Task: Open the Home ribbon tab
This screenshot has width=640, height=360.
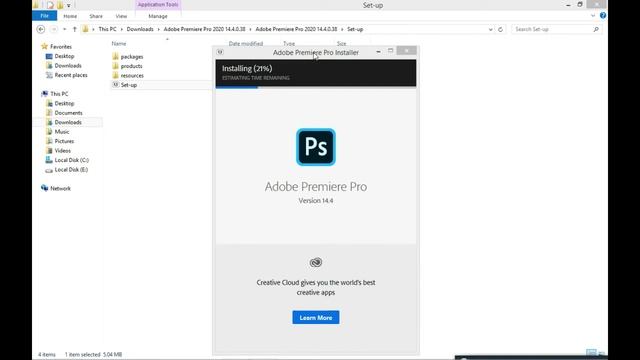Action: [70, 16]
